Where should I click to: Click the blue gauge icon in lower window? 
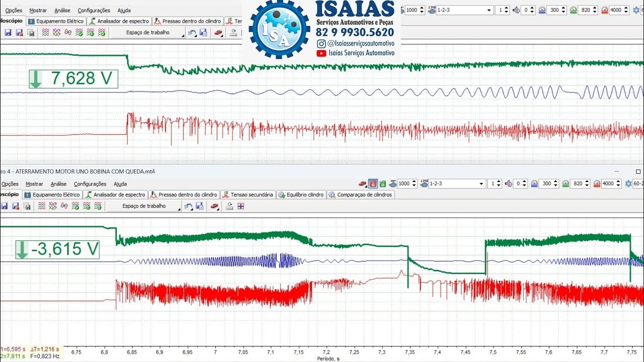(534, 184)
